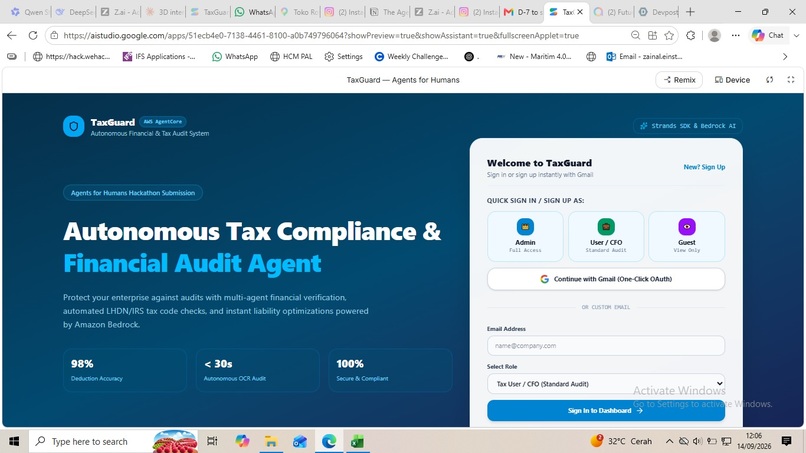Switch to the WhatsApp tab
The height and width of the screenshot is (453, 806).
(252, 12)
